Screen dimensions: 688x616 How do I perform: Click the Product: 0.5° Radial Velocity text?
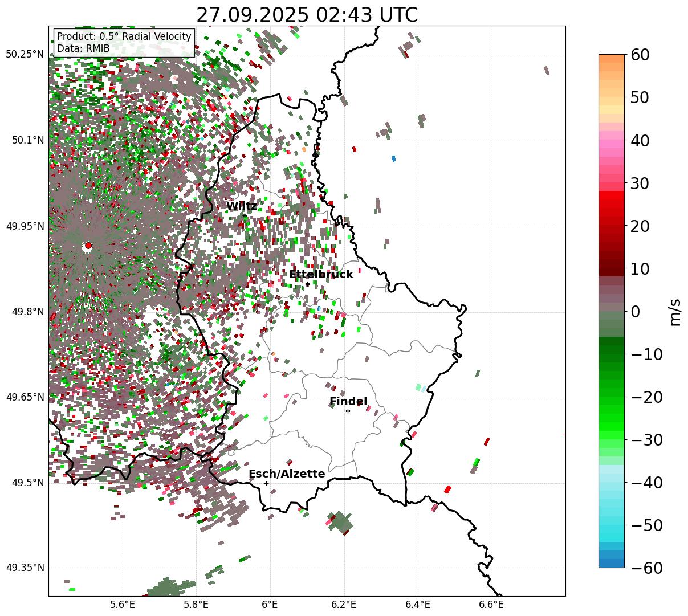tap(124, 36)
